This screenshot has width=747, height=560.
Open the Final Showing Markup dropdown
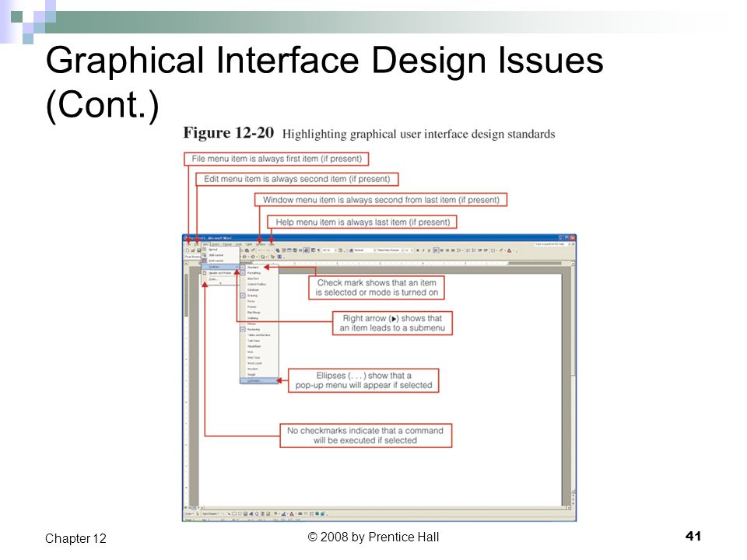(192, 257)
